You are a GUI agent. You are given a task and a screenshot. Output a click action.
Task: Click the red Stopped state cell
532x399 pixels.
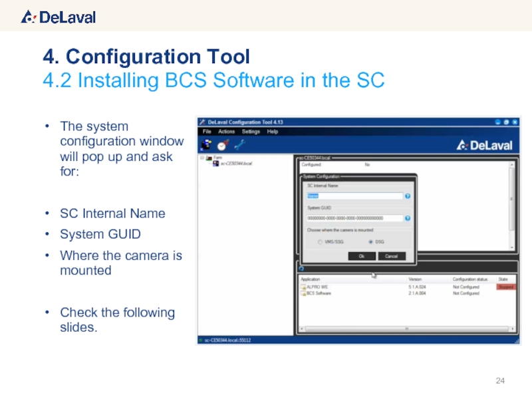(x=505, y=287)
